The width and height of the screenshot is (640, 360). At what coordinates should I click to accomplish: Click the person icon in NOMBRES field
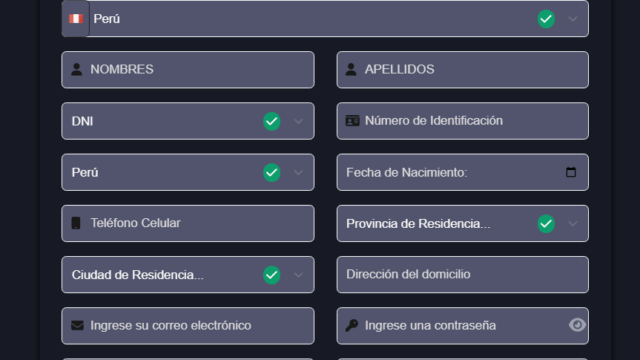pyautogui.click(x=76, y=69)
